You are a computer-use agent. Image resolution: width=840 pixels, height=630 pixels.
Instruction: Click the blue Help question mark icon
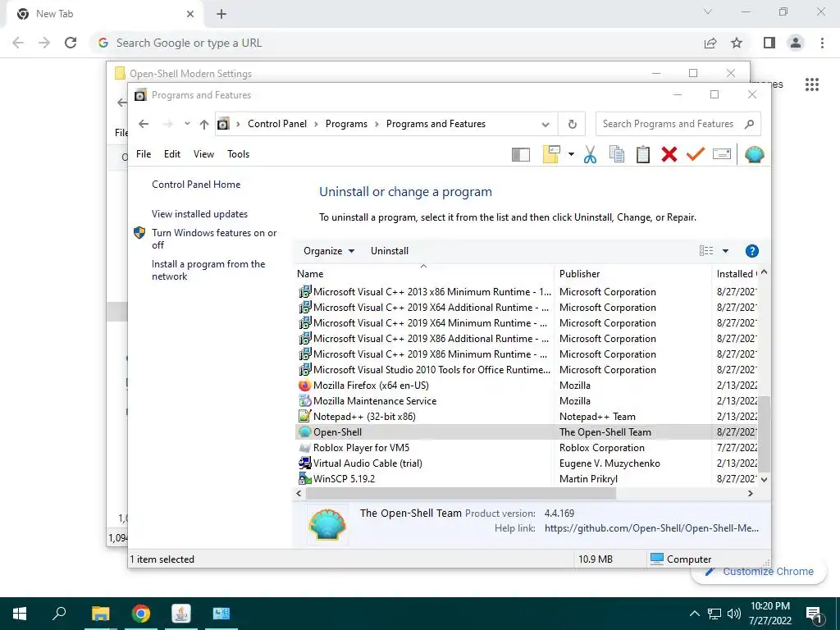(751, 251)
